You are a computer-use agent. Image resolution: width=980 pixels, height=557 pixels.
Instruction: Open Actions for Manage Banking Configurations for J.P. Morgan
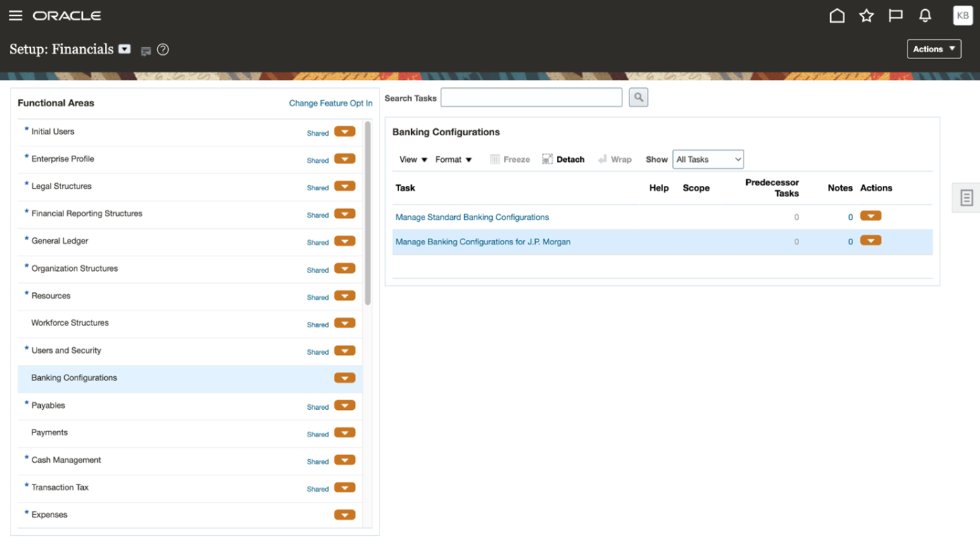(x=870, y=240)
